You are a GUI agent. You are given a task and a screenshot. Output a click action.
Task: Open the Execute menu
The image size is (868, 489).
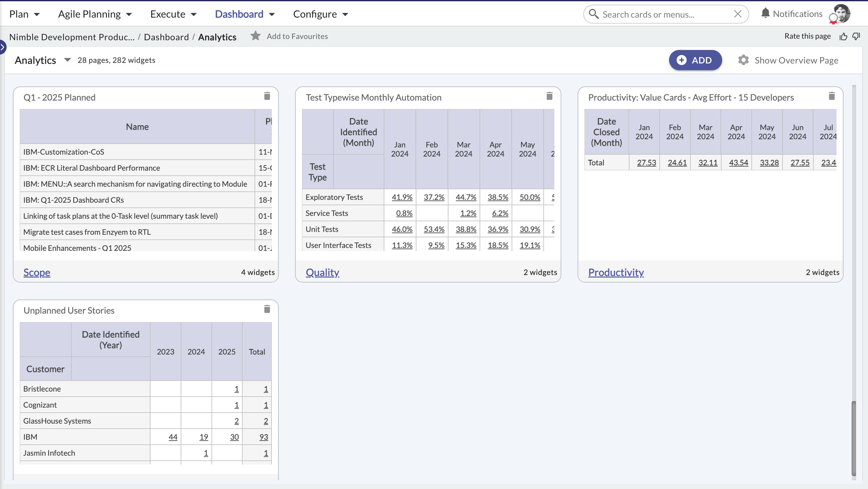[173, 14]
